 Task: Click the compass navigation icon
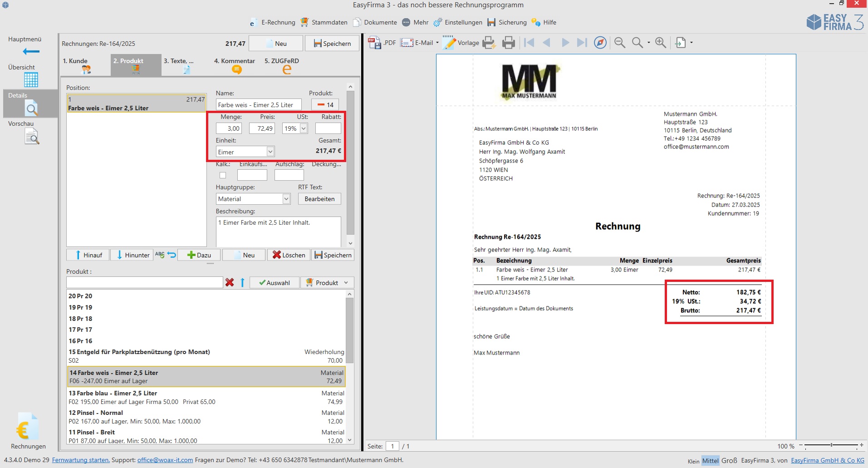(x=600, y=43)
